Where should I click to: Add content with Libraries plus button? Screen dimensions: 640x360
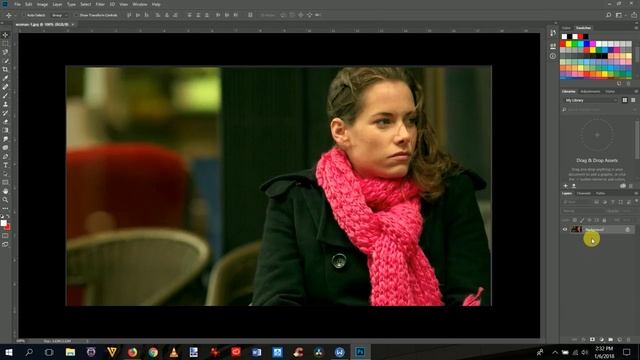566,186
